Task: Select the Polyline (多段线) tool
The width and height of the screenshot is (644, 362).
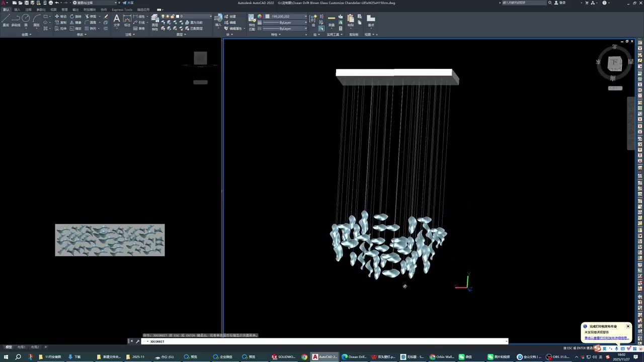Action: pos(16,20)
